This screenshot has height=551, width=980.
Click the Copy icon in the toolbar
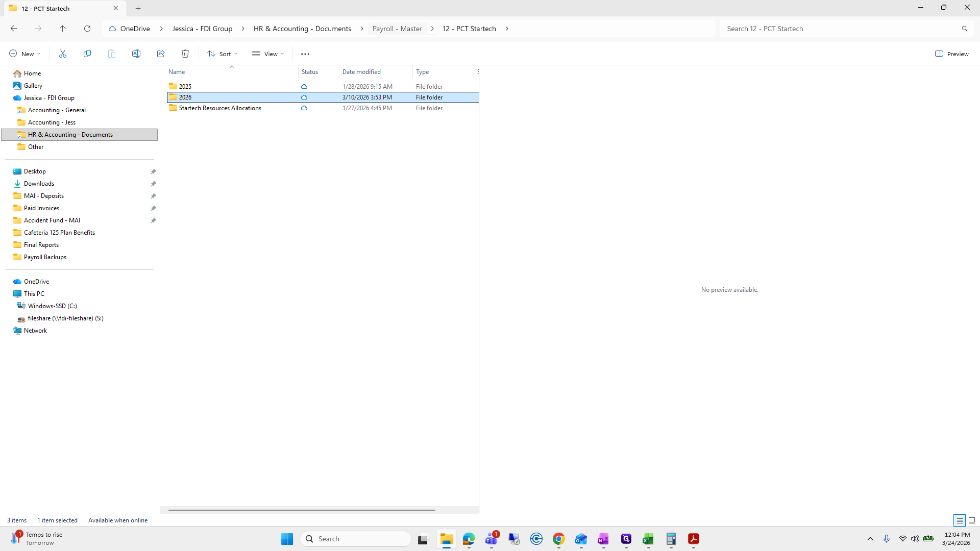click(87, 54)
